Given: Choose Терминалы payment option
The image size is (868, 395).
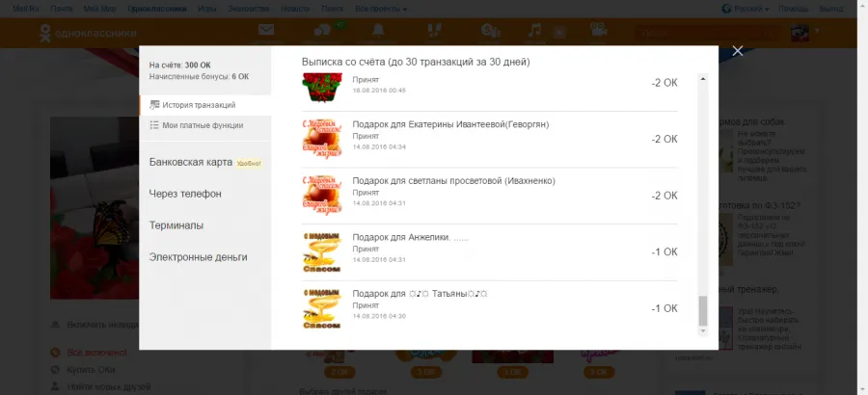Looking at the screenshot, I should [x=176, y=225].
